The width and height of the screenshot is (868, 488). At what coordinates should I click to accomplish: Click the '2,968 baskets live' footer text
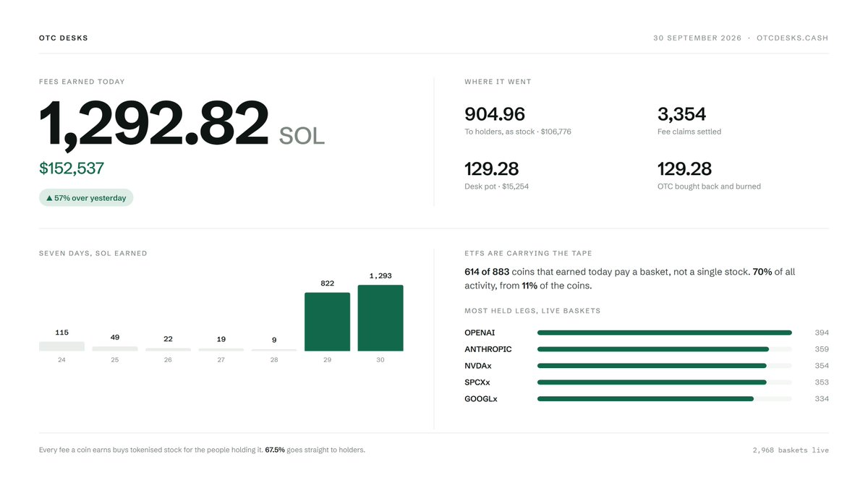point(791,450)
